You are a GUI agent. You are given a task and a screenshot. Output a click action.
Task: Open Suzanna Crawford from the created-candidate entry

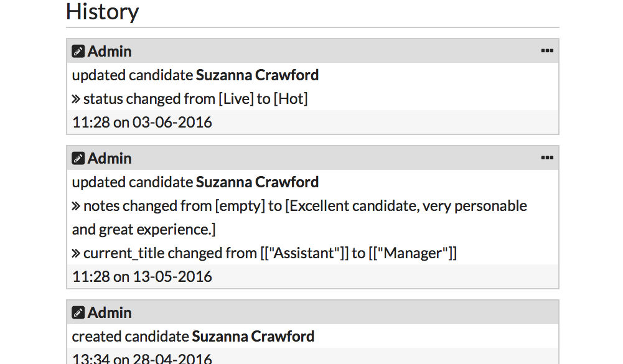253,337
